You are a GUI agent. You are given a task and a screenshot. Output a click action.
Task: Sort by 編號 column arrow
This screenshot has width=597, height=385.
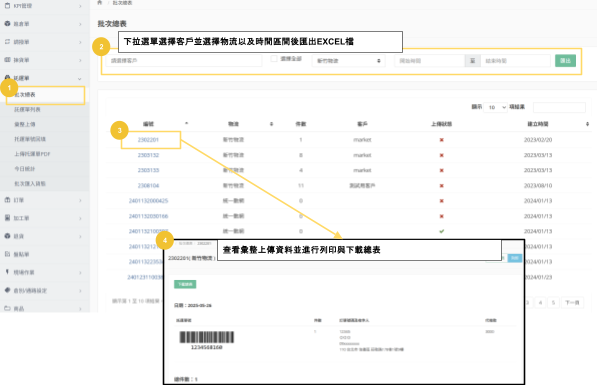[x=187, y=124]
